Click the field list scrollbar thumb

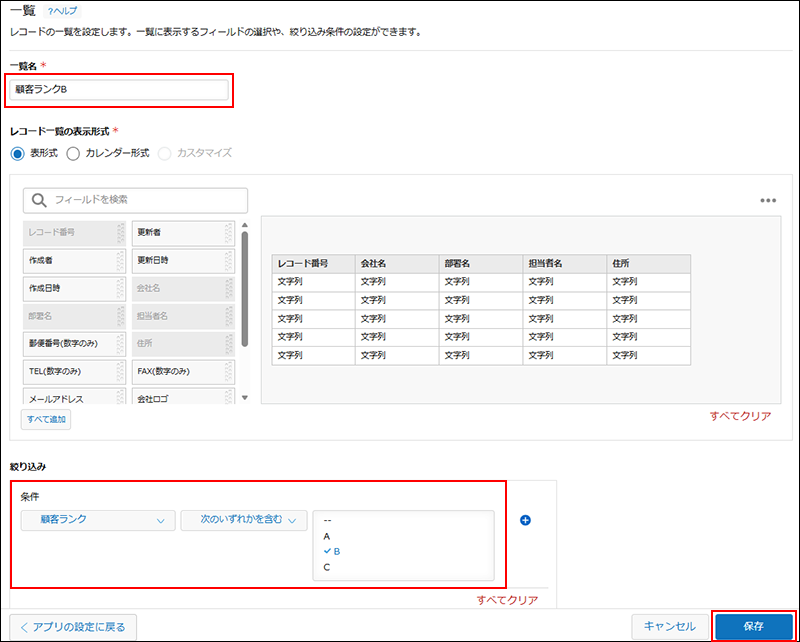[245, 289]
